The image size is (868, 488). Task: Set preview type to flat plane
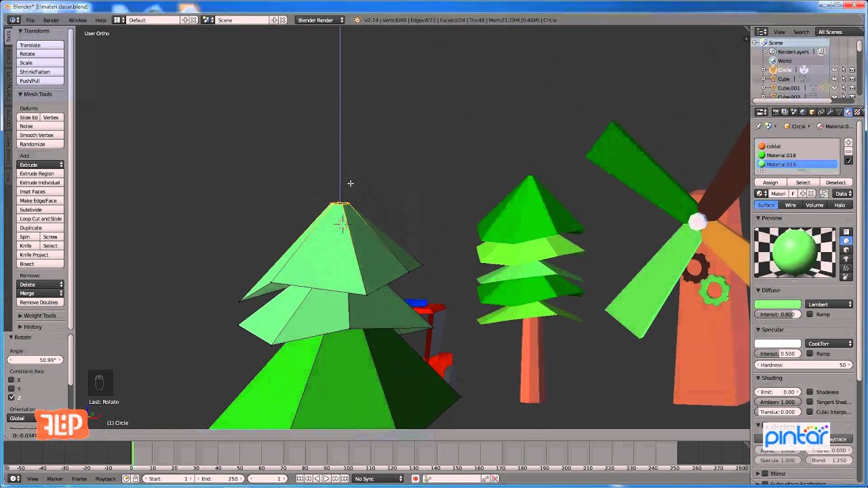[x=846, y=232]
